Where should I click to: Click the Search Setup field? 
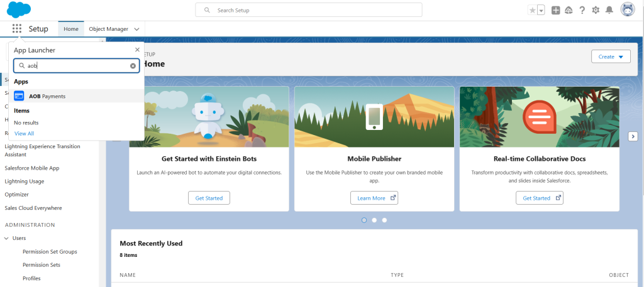click(308, 10)
